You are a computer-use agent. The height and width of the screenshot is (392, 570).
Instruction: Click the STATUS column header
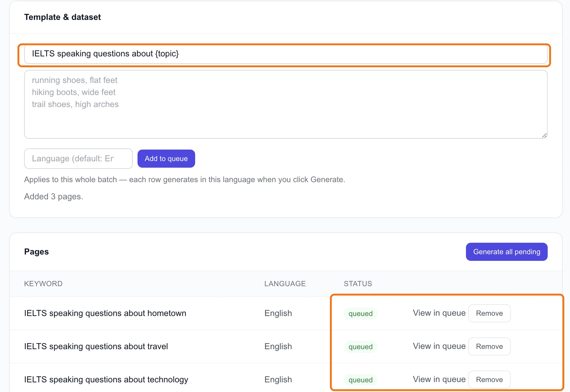(x=358, y=284)
